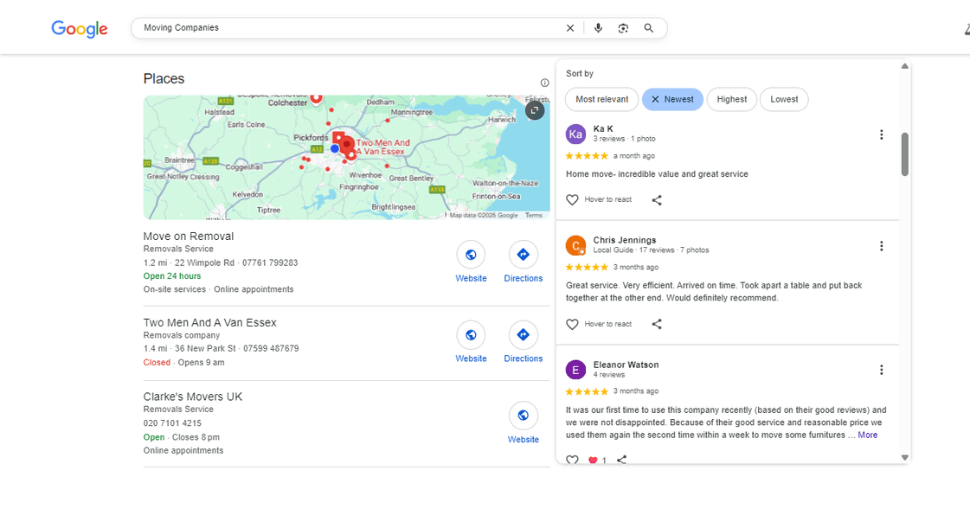Start voice search with microphone icon
Screen dimensions: 970x517
(x=598, y=28)
